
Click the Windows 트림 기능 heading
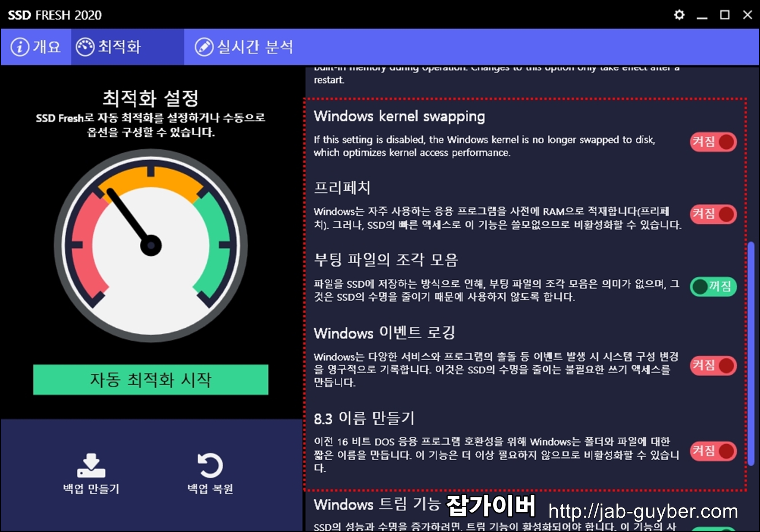pyautogui.click(x=377, y=504)
